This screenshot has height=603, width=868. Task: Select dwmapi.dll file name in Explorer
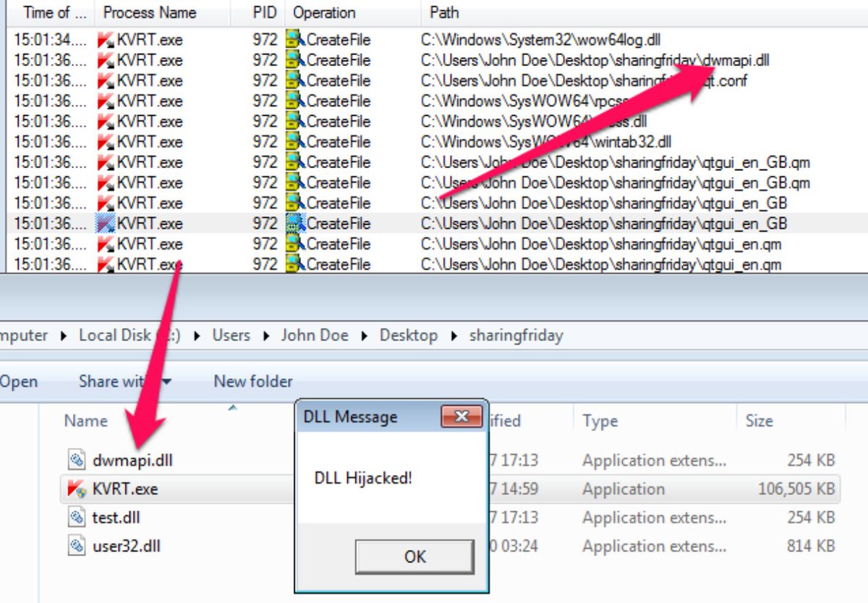132,460
